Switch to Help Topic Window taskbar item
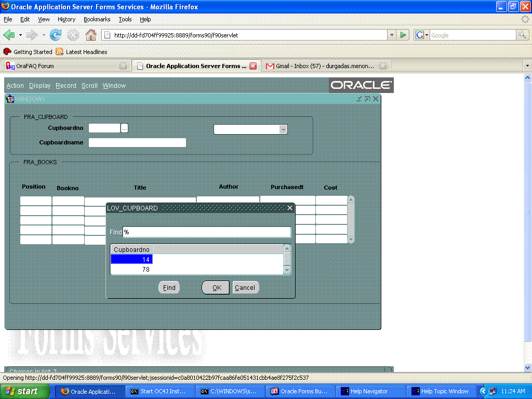Viewport: 532px width, 399px height. coord(442,391)
